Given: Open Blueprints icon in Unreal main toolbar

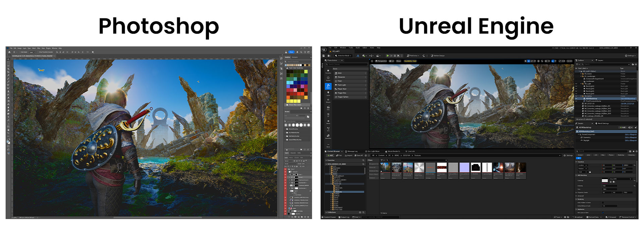Looking at the screenshot, I should 371,56.
